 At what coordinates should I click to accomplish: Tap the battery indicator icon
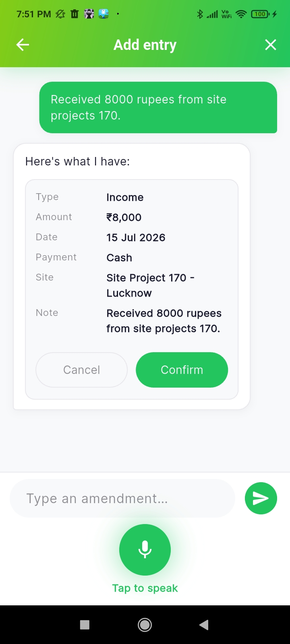[x=261, y=14]
